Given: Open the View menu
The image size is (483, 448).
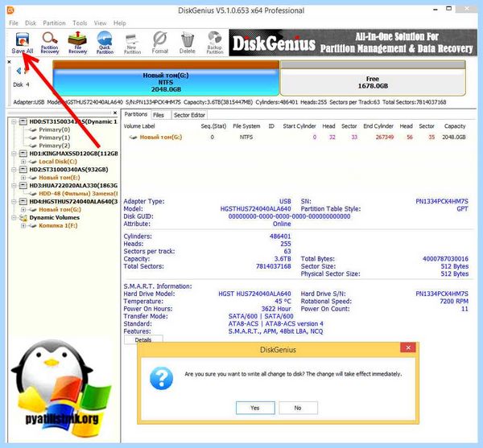Looking at the screenshot, I should click(x=100, y=23).
